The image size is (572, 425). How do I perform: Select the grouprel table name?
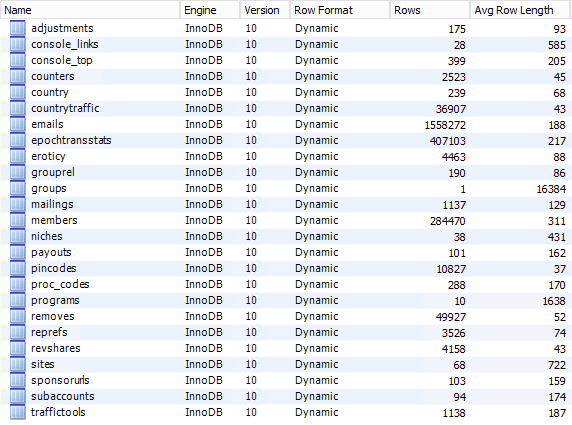point(53,172)
